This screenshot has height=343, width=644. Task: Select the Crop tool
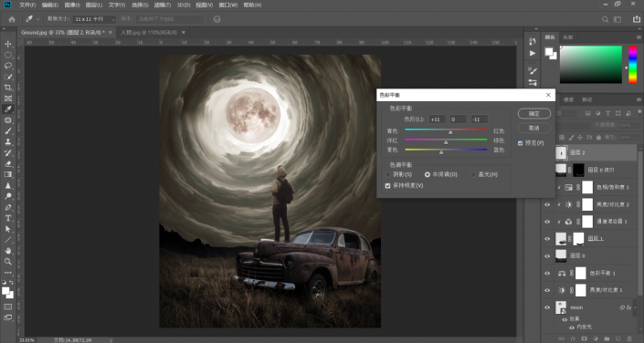click(x=8, y=88)
